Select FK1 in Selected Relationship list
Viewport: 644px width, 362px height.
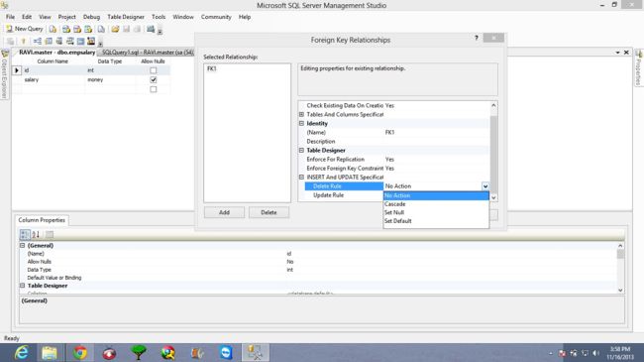212,68
